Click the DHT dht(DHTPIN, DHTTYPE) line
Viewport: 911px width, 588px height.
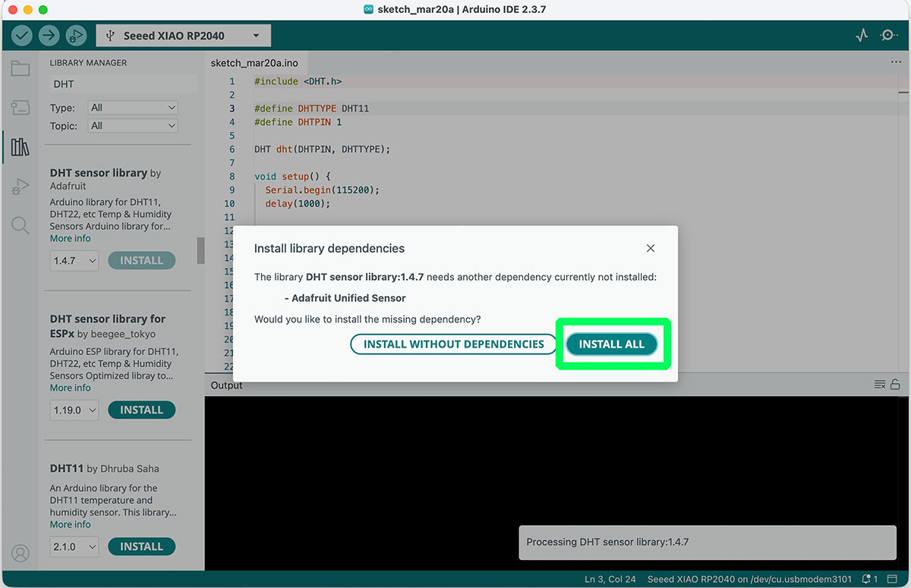click(323, 149)
